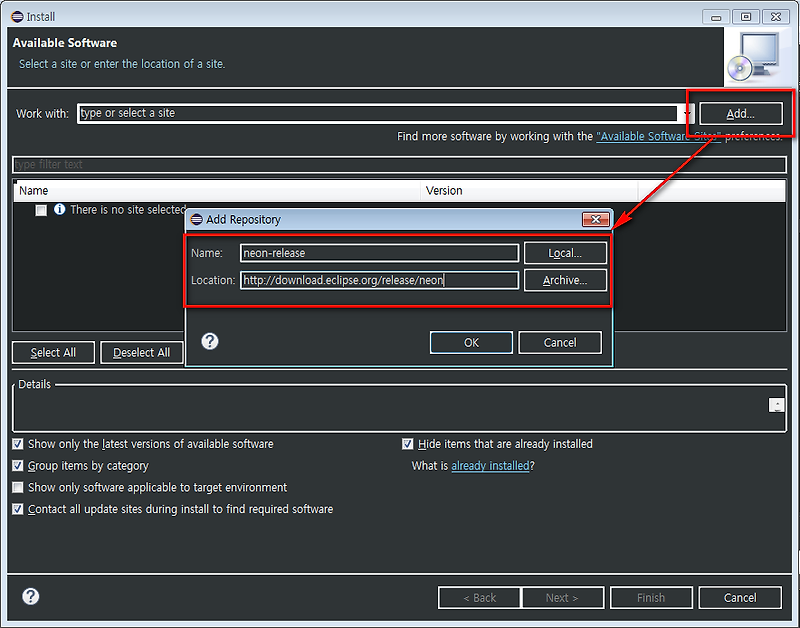Click the expand icon in the Details panel corner

777,404
